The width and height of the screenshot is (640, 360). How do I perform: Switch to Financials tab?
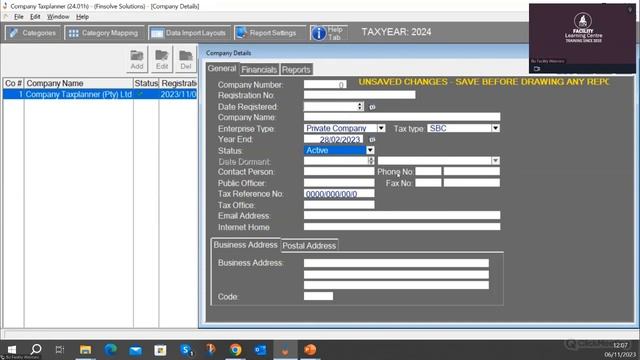(x=259, y=69)
